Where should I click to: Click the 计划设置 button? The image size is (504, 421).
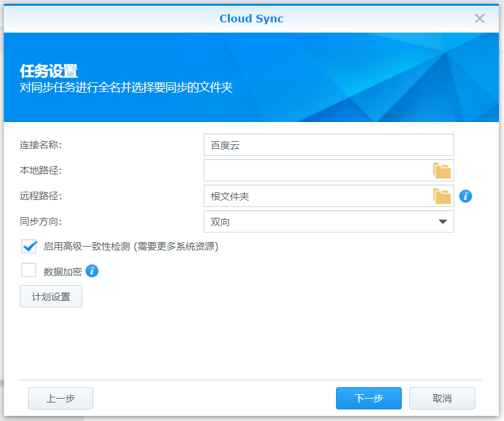51,296
